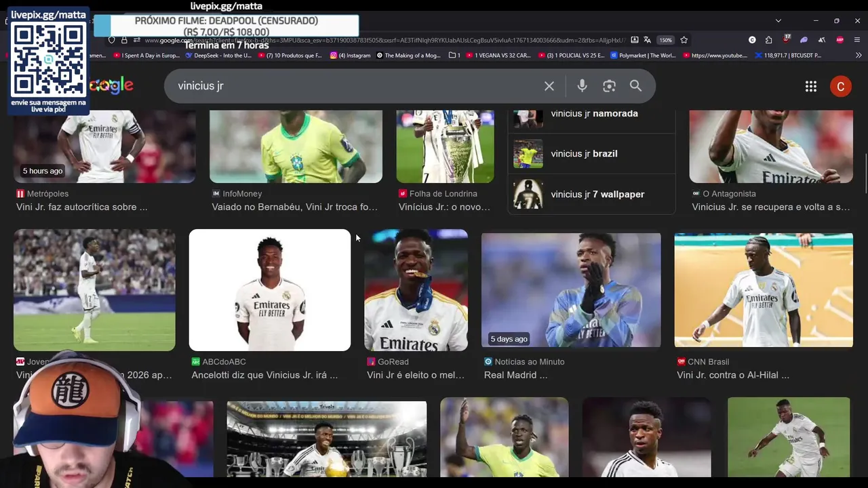Image resolution: width=868 pixels, height=488 pixels.
Task: Bookmark this page with the star icon
Action: (684, 40)
